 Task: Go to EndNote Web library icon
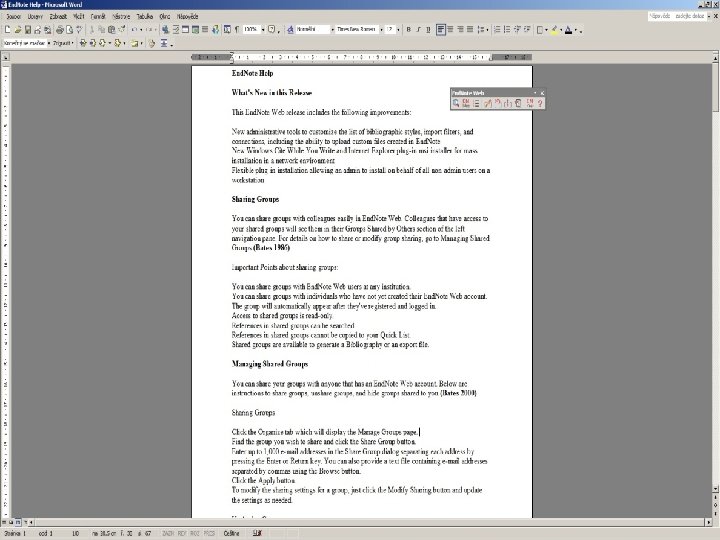tap(466, 103)
